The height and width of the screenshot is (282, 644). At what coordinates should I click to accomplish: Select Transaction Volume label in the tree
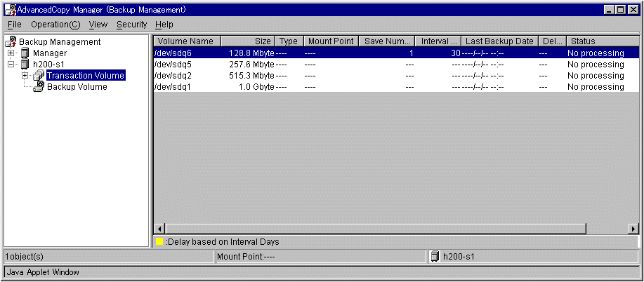[x=86, y=76]
